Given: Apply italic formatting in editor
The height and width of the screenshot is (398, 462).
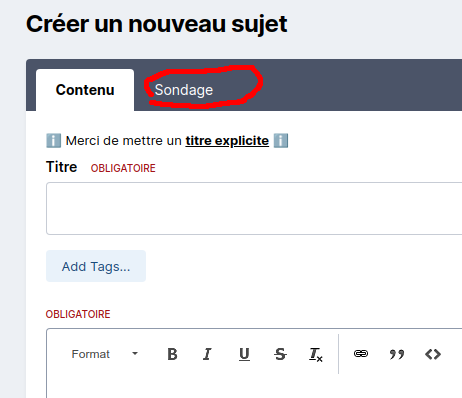Looking at the screenshot, I should 207,354.
